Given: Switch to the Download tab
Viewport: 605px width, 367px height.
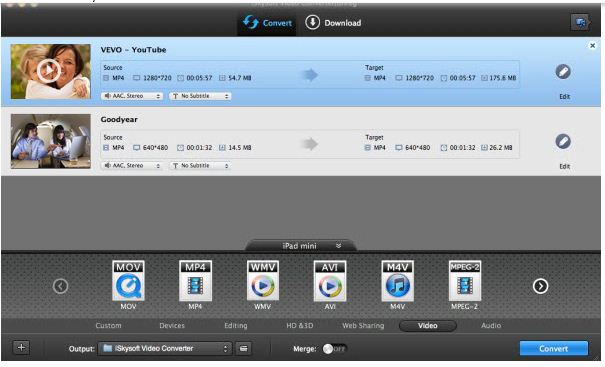Looking at the screenshot, I should (x=333, y=23).
